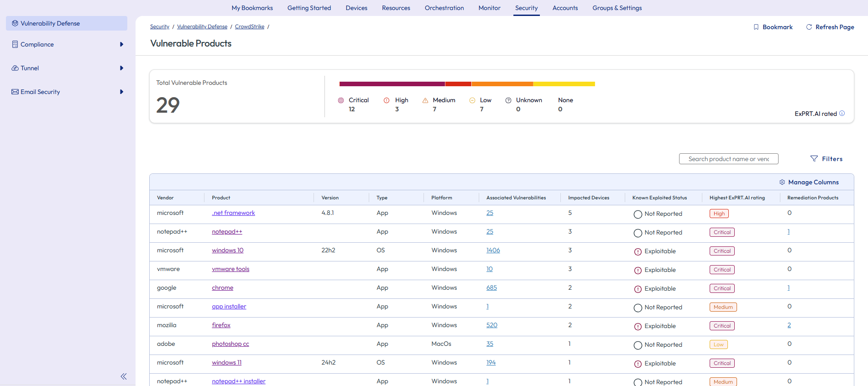Image resolution: width=868 pixels, height=386 pixels.
Task: Open the vmware tools product link
Action: pyautogui.click(x=230, y=269)
